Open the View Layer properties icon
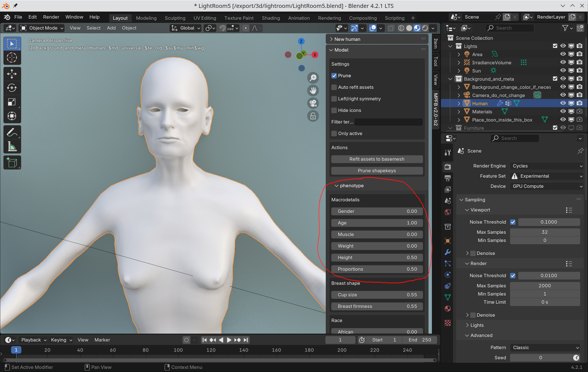588x372 pixels. click(448, 189)
